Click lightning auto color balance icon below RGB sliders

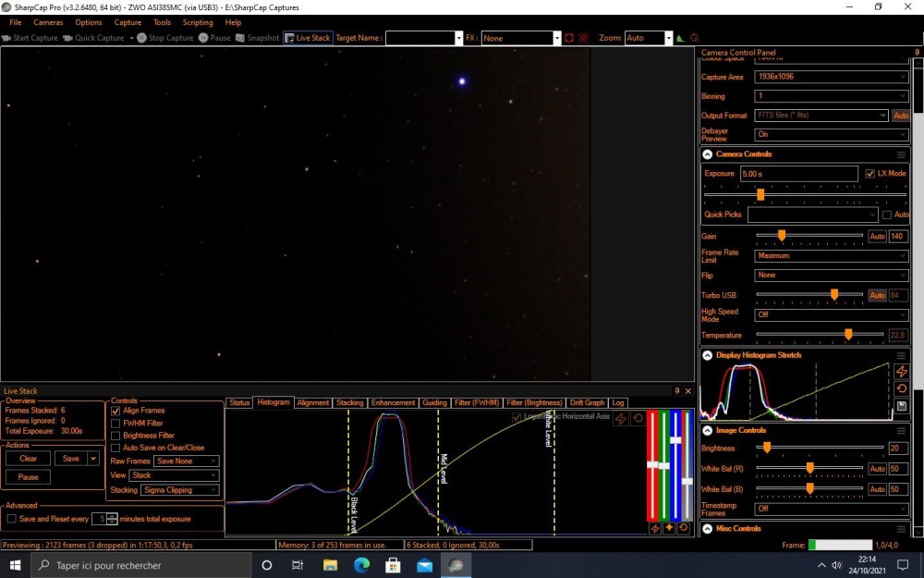click(x=655, y=528)
